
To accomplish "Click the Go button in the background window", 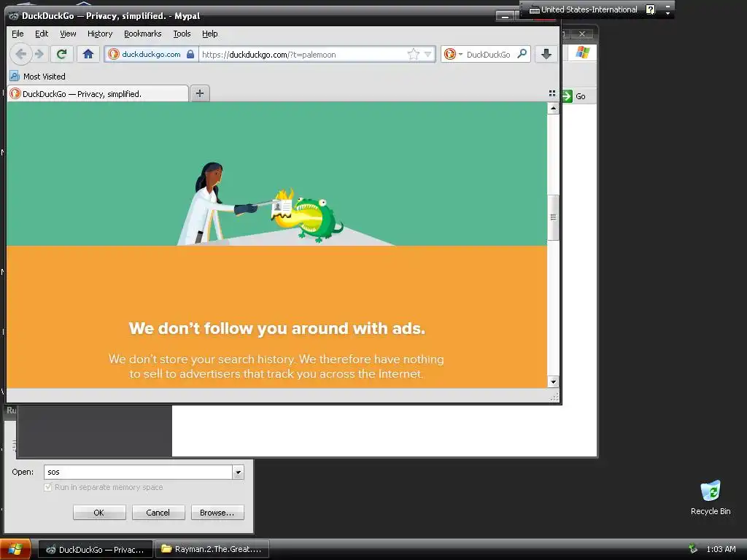I will point(574,96).
